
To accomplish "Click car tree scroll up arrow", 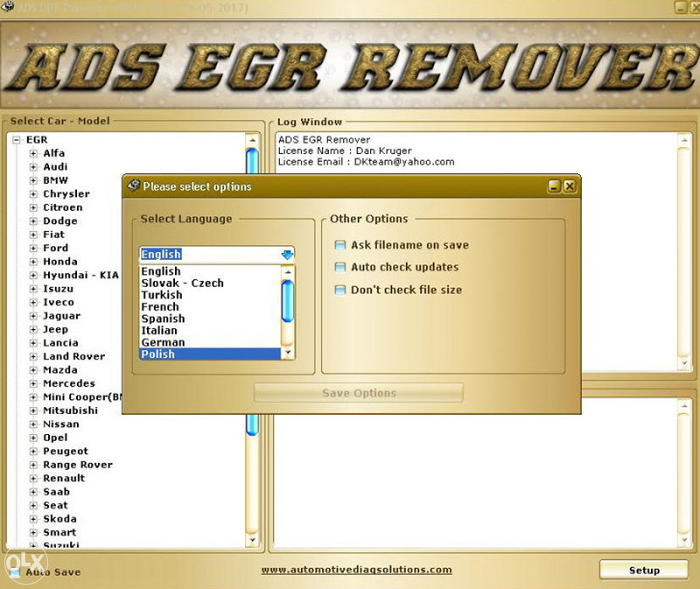I will (x=252, y=140).
